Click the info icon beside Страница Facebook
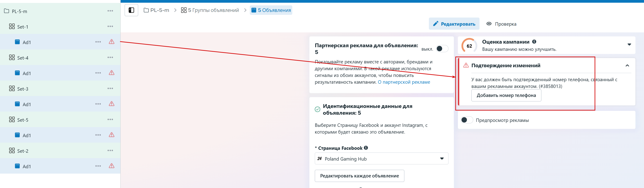This screenshot has width=644, height=188. [366, 148]
